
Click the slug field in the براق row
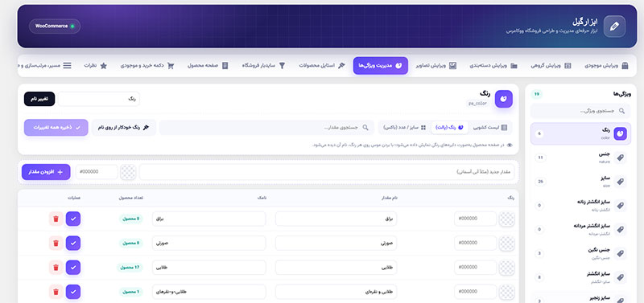pos(209,219)
